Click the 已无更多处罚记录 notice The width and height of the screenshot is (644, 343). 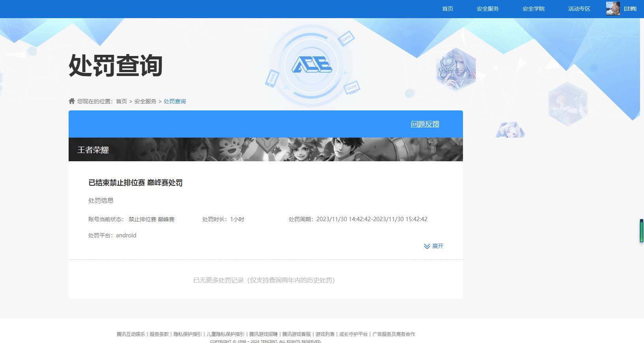(264, 280)
